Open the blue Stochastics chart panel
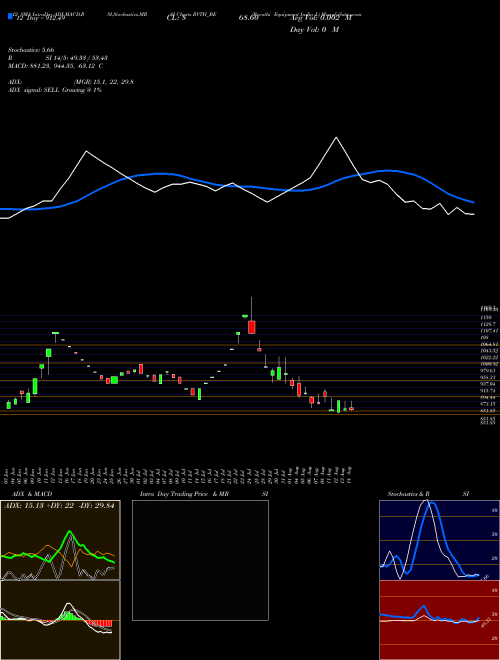Image resolution: width=500 pixels, height=660 pixels. (x=439, y=540)
